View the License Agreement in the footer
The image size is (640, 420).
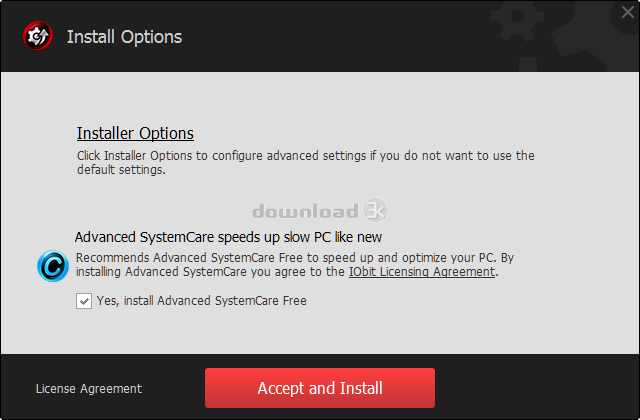(x=89, y=389)
